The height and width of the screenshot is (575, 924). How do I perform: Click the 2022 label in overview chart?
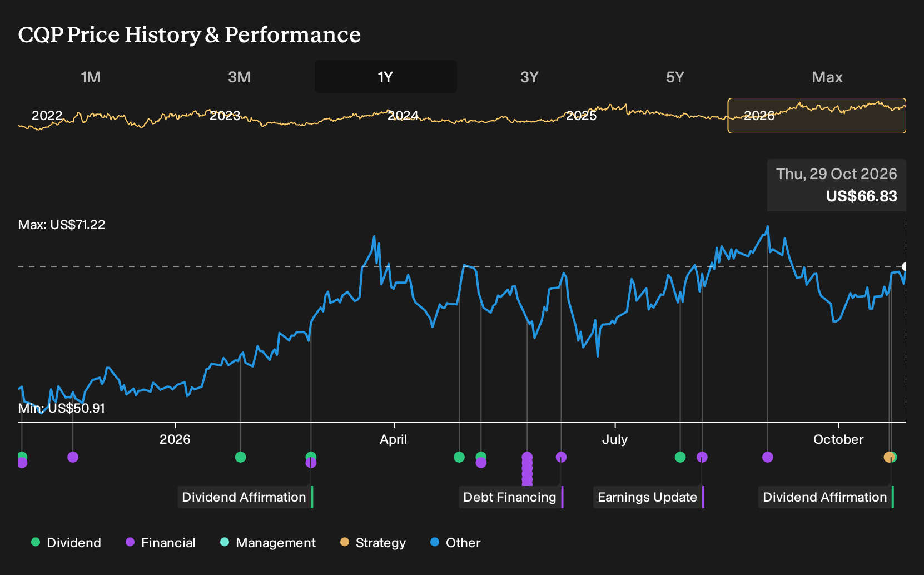pyautogui.click(x=47, y=116)
